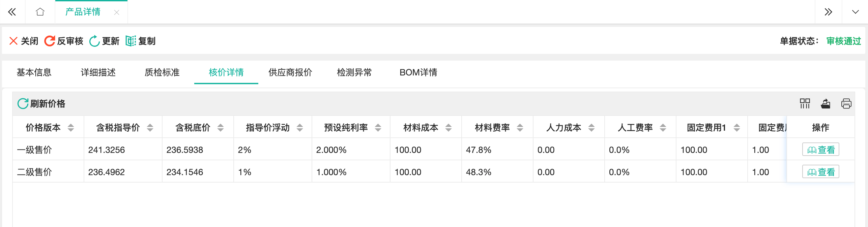Sort by 价格版本 column

71,128
